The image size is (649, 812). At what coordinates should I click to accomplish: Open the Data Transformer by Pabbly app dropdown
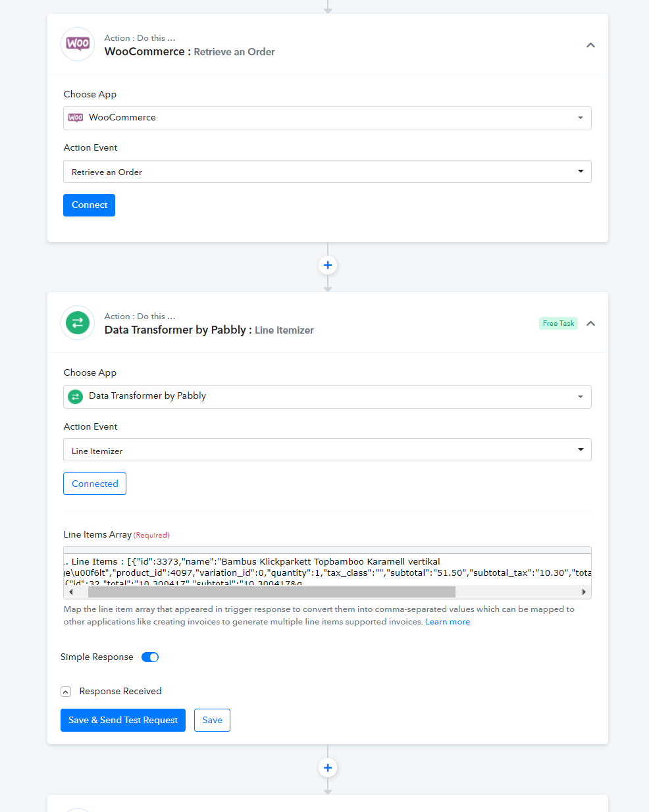coord(327,397)
